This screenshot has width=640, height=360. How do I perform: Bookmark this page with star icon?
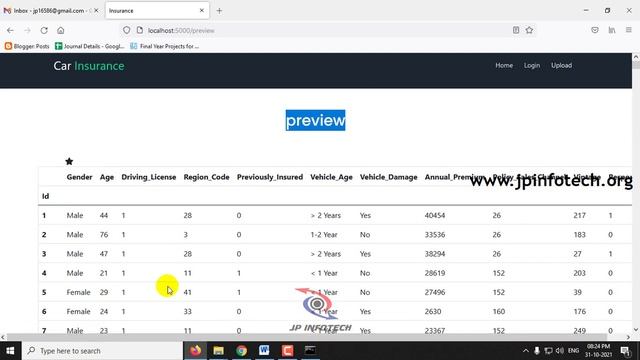coord(529,30)
